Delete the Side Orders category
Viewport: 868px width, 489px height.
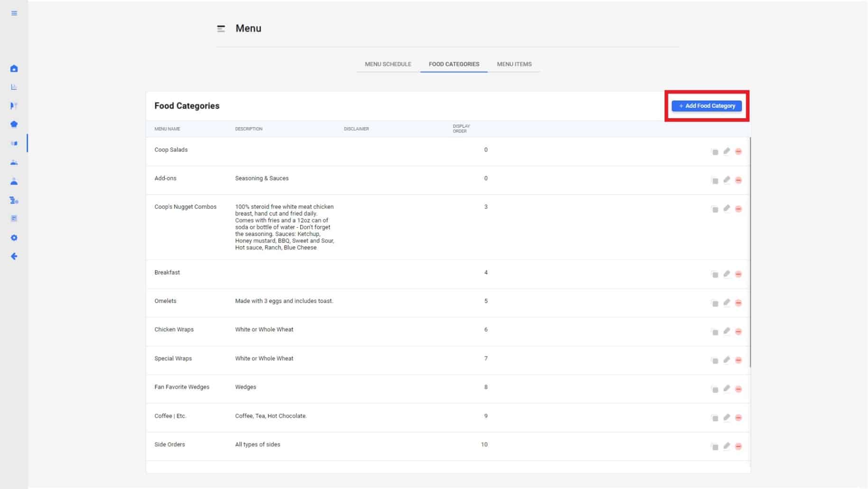[739, 446]
